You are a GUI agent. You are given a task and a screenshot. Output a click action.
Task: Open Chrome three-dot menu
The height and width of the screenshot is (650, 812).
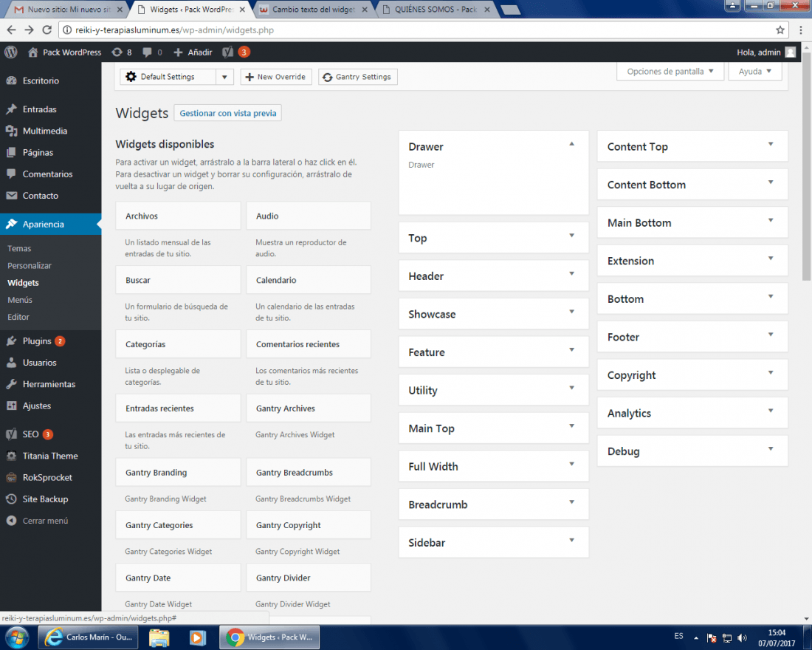tap(801, 30)
